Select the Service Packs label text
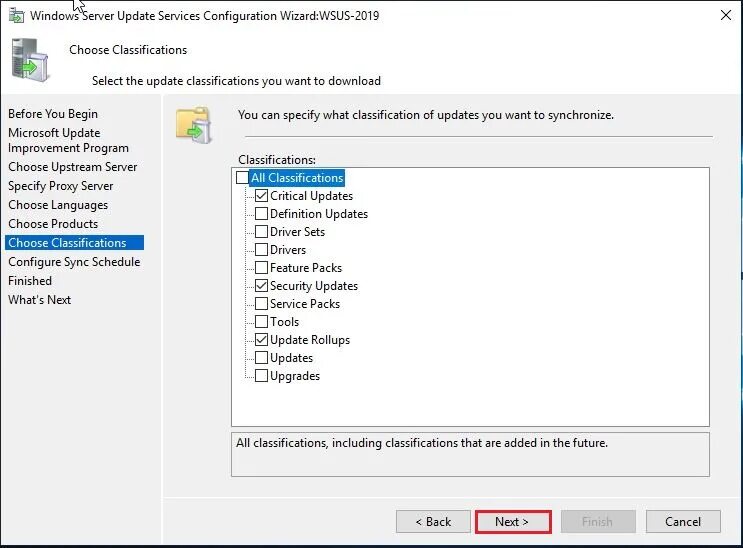This screenshot has height=548, width=743. (305, 304)
